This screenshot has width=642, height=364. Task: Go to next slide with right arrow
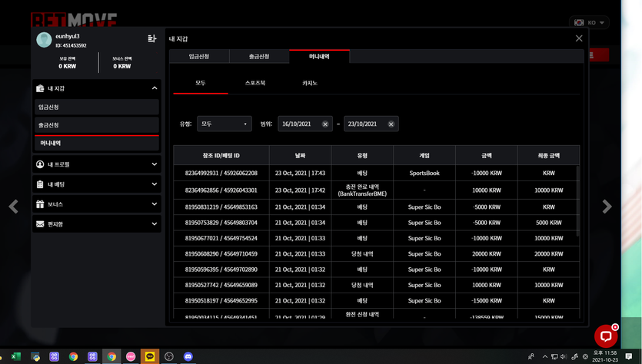(607, 207)
